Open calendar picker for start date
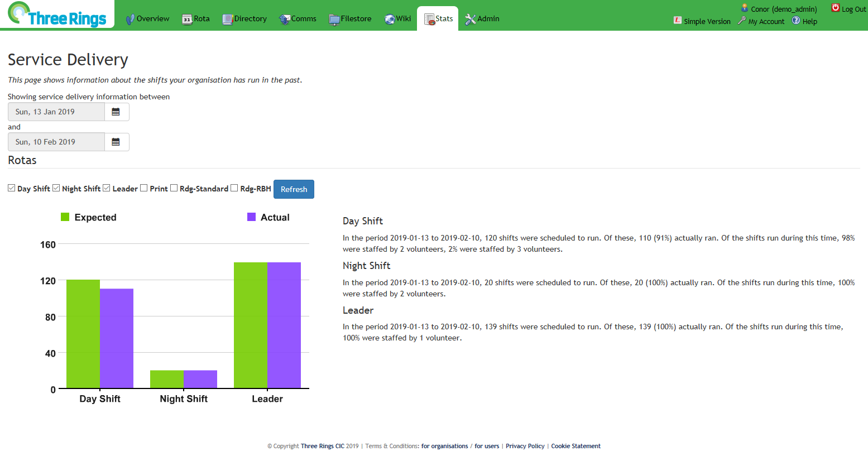The height and width of the screenshot is (456, 868). (116, 112)
